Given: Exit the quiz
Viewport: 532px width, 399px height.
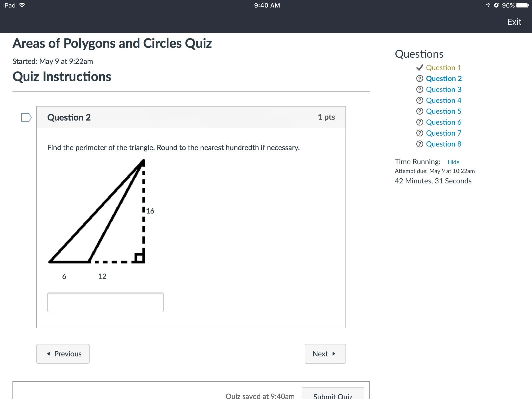Looking at the screenshot, I should pos(514,22).
